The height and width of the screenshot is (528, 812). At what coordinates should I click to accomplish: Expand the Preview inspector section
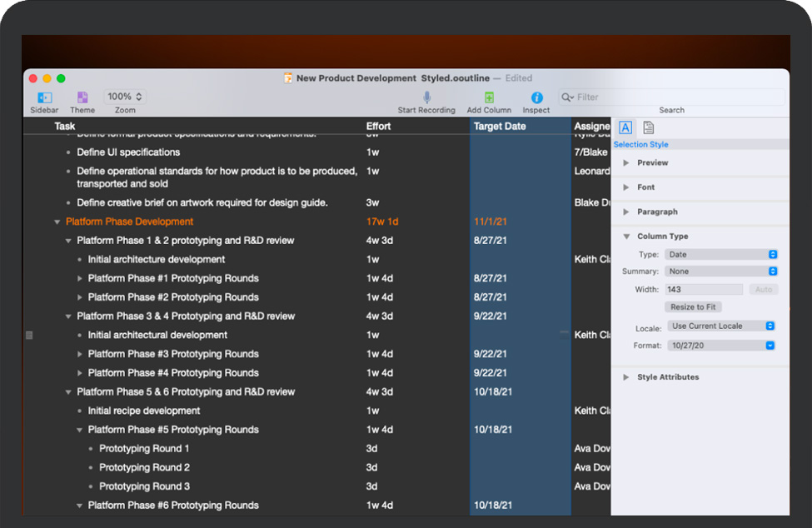pyautogui.click(x=627, y=163)
